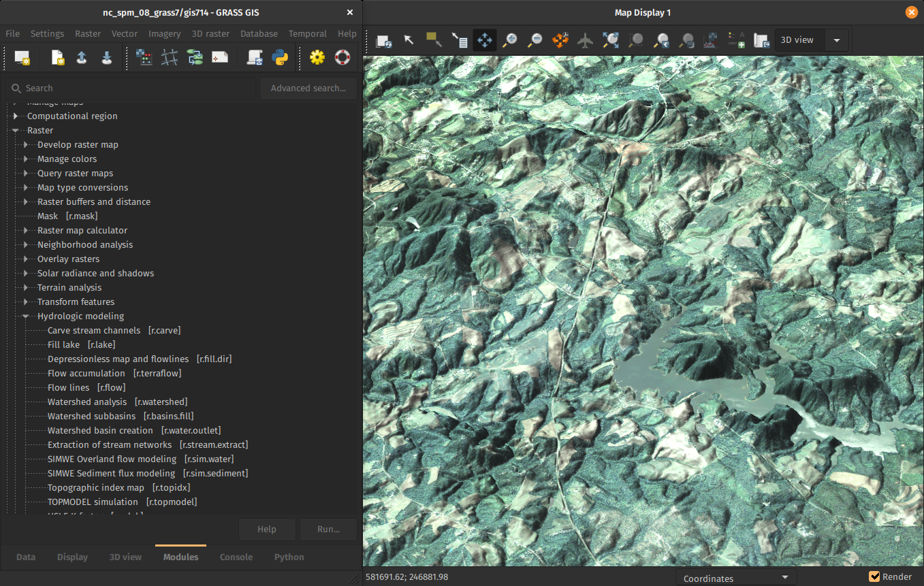Select Watershed analysis [r.watershed] module

click(x=117, y=402)
